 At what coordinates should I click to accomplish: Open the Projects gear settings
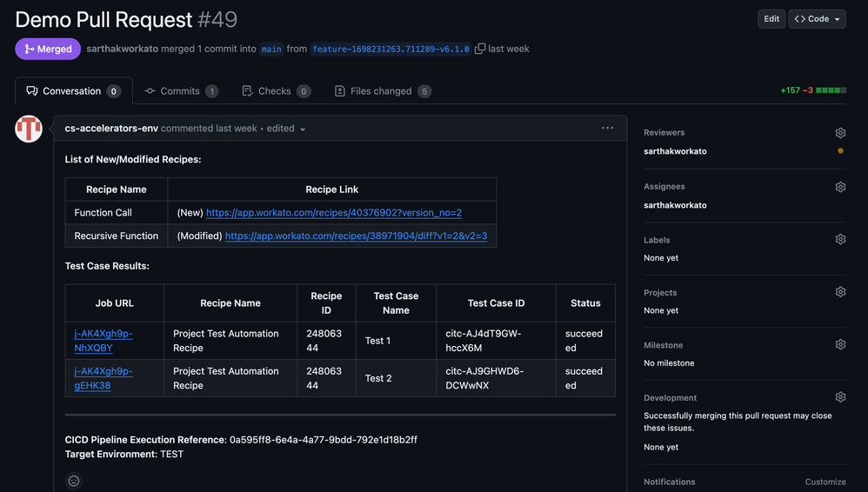840,292
